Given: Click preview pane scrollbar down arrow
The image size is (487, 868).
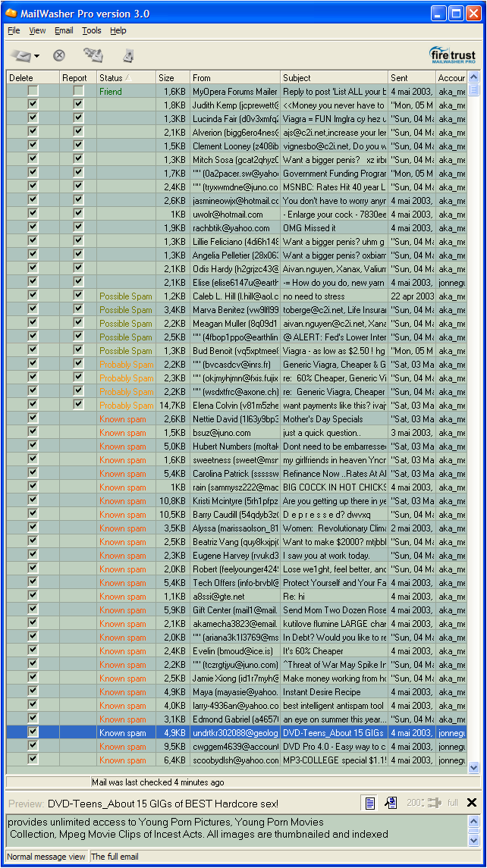Looking at the screenshot, I should pyautogui.click(x=473, y=840).
